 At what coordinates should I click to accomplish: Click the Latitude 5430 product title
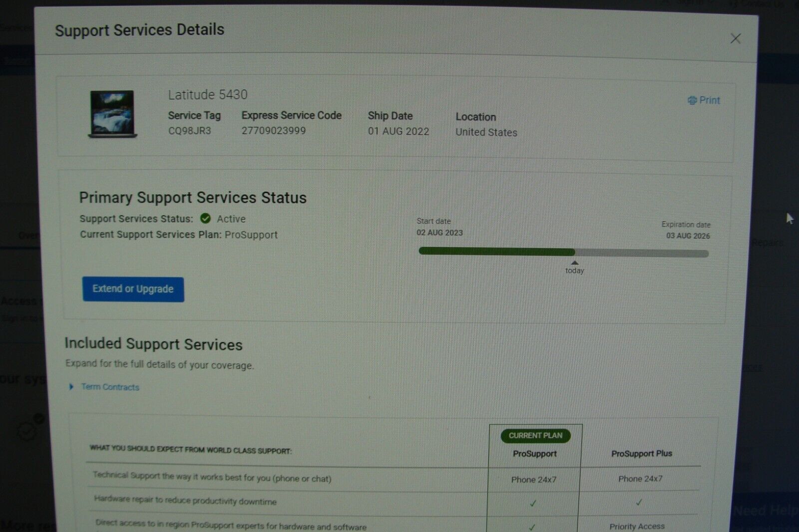point(208,94)
